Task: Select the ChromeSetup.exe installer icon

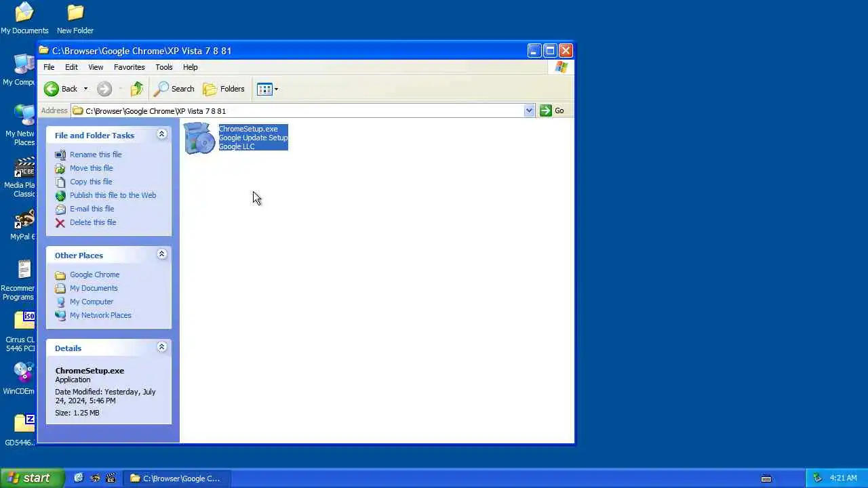Action: pos(199,138)
